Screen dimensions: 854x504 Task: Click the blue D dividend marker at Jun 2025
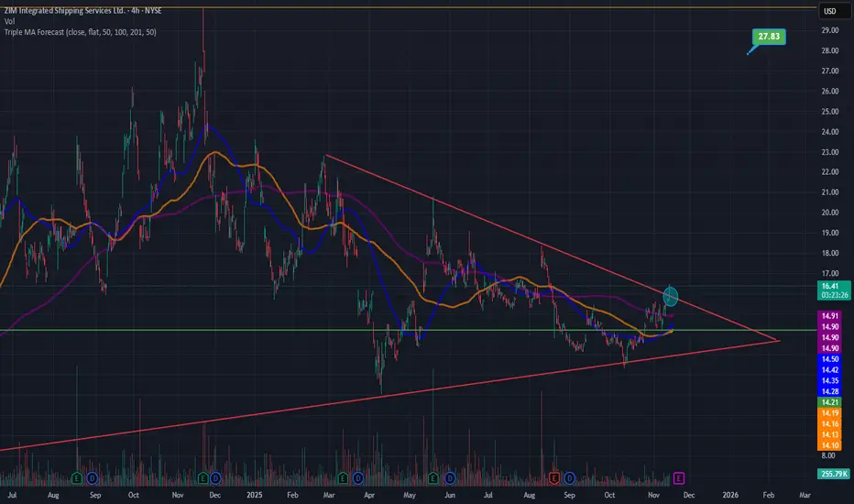tap(450, 478)
